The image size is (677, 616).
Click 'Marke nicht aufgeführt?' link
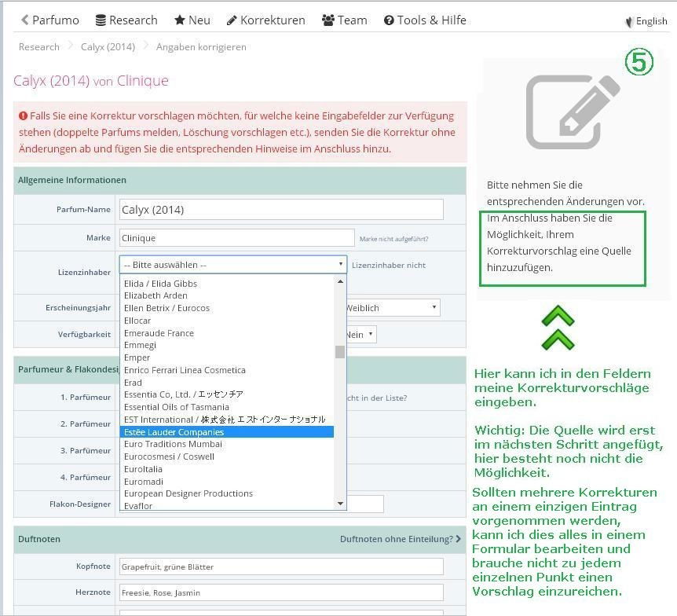click(x=393, y=239)
